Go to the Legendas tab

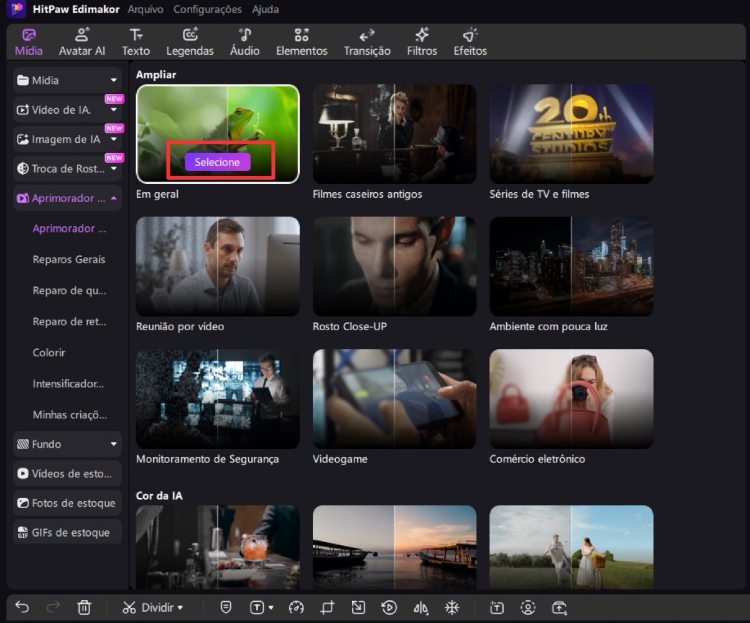[190, 42]
